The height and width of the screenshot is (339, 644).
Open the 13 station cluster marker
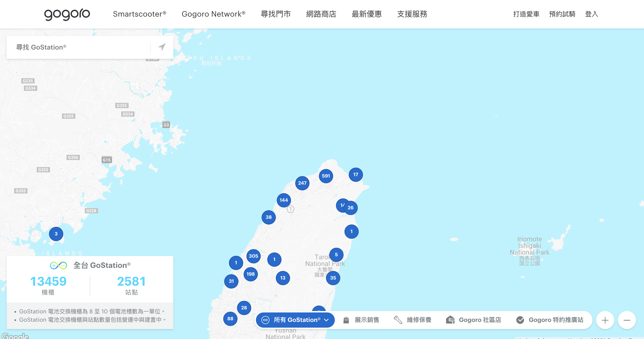tap(283, 278)
